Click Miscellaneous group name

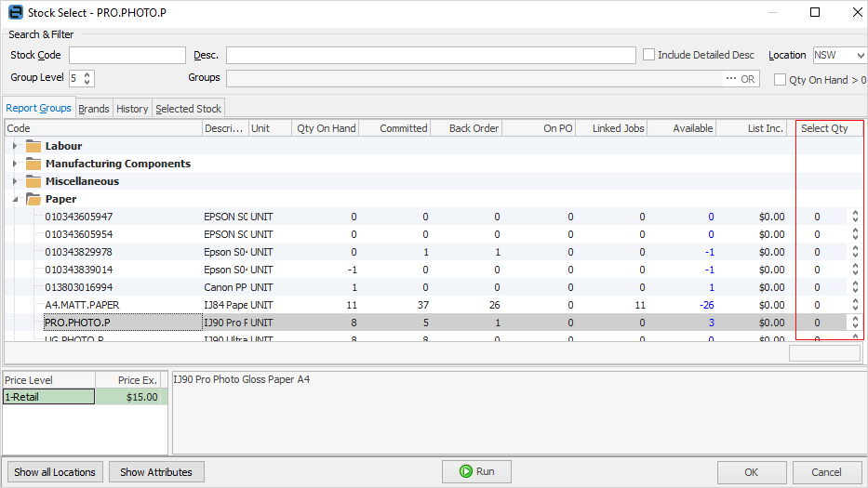[x=82, y=181]
